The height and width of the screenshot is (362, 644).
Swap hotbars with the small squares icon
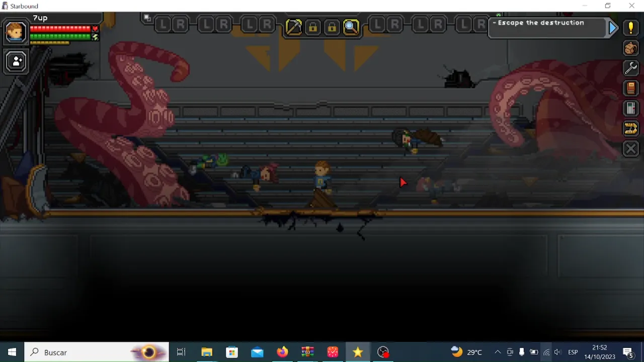[x=147, y=18]
